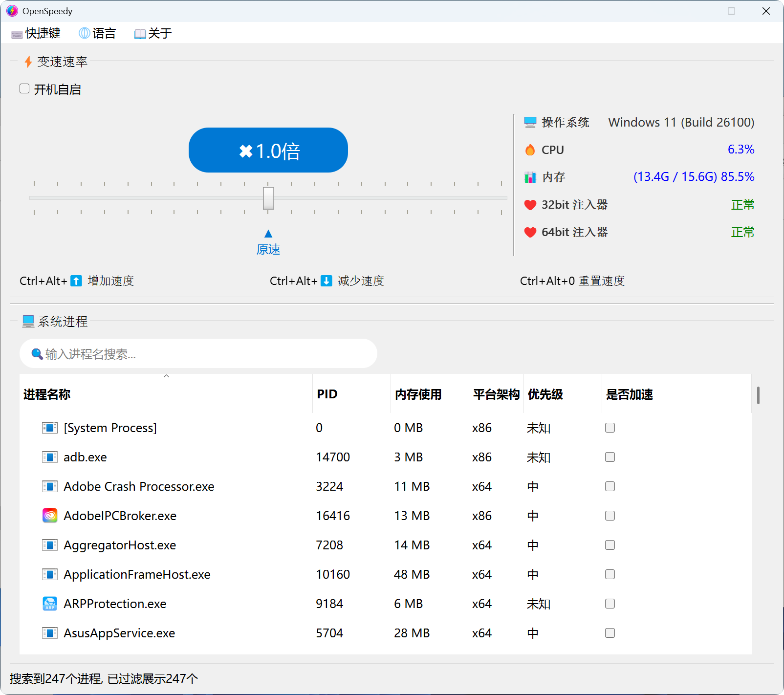This screenshot has height=695, width=784.
Task: Toggle acceleration checkbox for AsusAppService.exe
Action: (610, 633)
